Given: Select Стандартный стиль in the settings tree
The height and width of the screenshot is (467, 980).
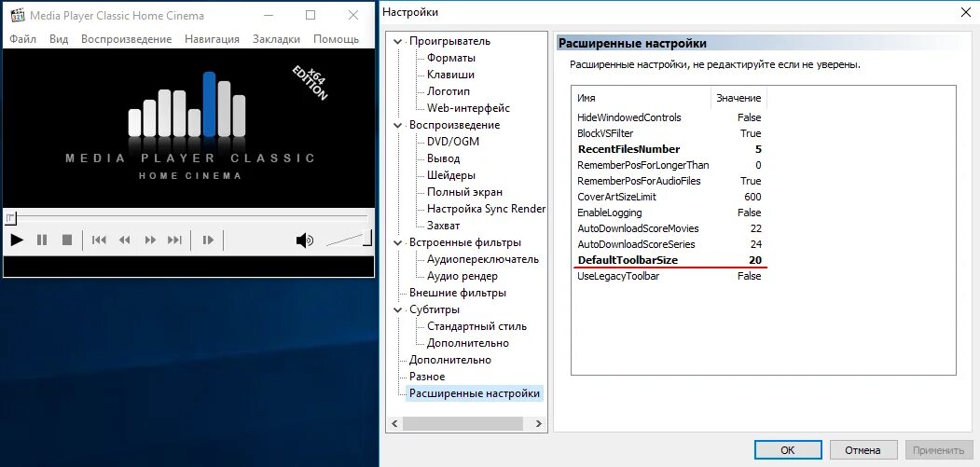Looking at the screenshot, I should coord(476,326).
